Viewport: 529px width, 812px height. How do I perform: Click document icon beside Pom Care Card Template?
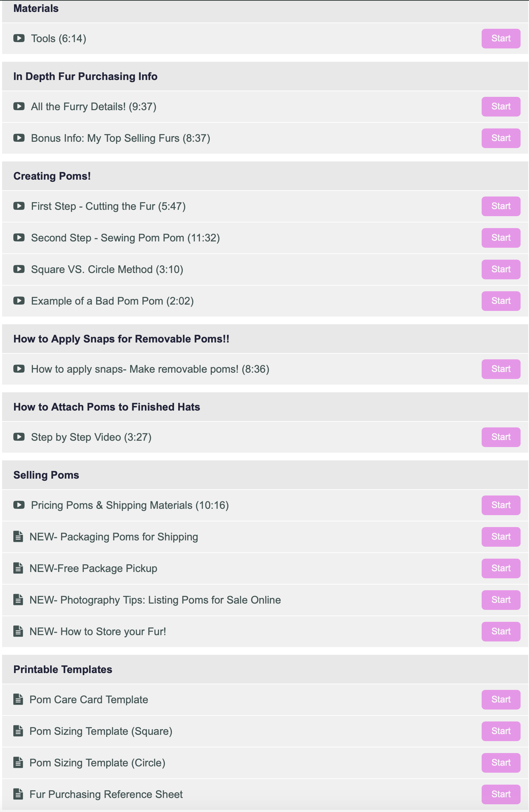coord(18,699)
